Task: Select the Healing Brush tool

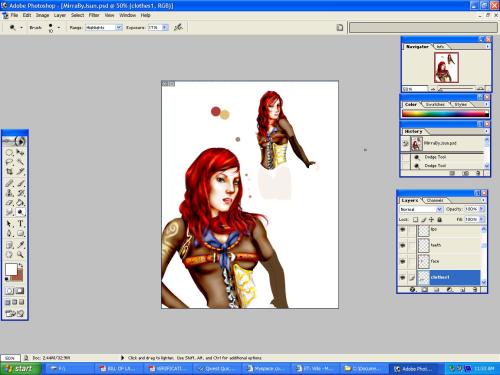Action: click(9, 183)
